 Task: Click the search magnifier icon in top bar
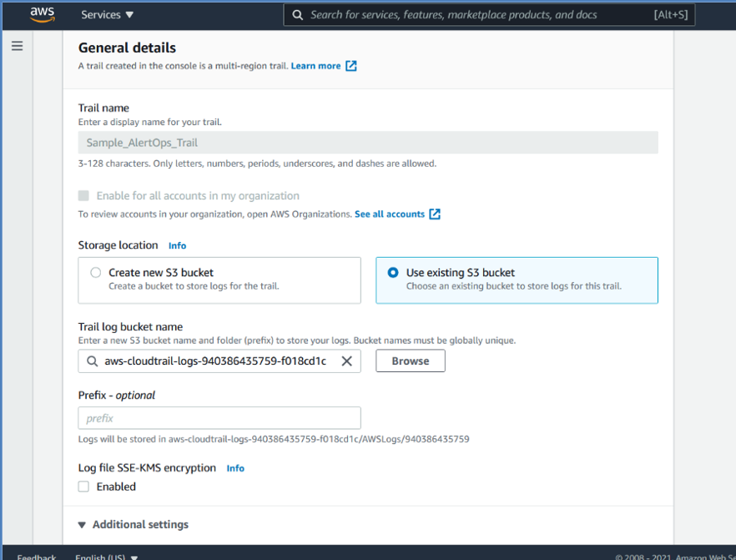tap(298, 15)
